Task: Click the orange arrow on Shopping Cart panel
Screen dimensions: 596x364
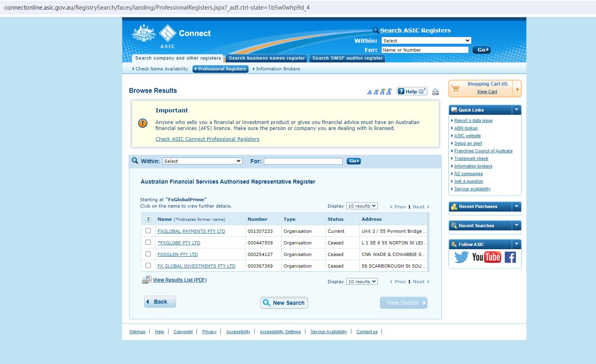Action: (x=517, y=89)
